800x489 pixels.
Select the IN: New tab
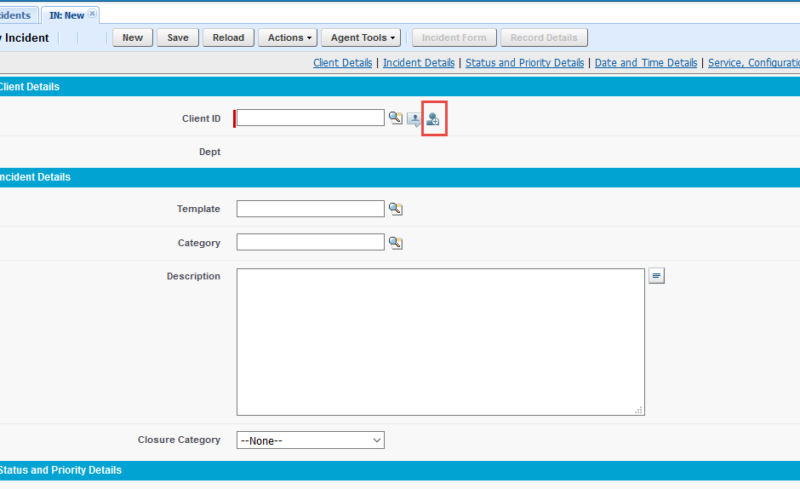coord(66,15)
